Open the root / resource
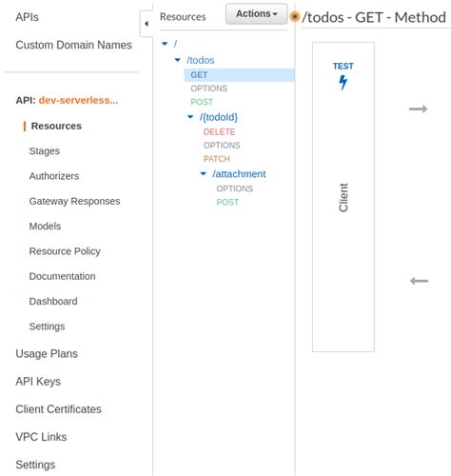Image resolution: width=451 pixels, height=476 pixels. 175,44
